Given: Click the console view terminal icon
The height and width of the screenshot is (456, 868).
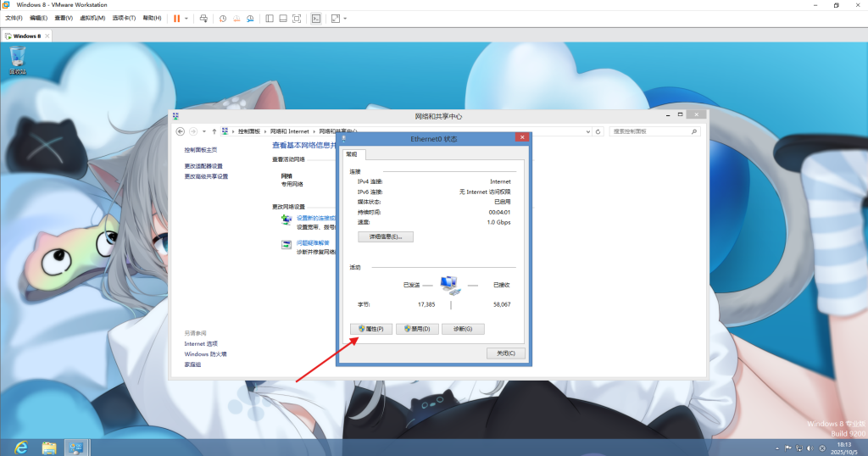Looking at the screenshot, I should pyautogui.click(x=316, y=18).
